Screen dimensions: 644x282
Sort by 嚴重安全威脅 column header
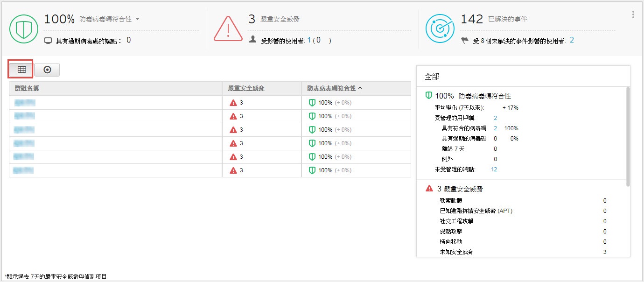(246, 88)
